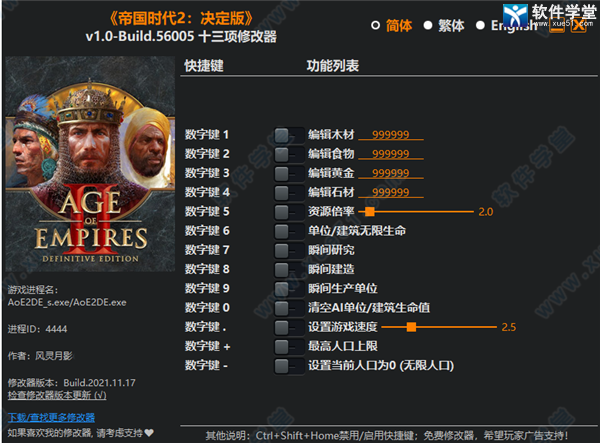Open the 下载/查找更多修改器 link
600x443 pixels.
tap(51, 417)
